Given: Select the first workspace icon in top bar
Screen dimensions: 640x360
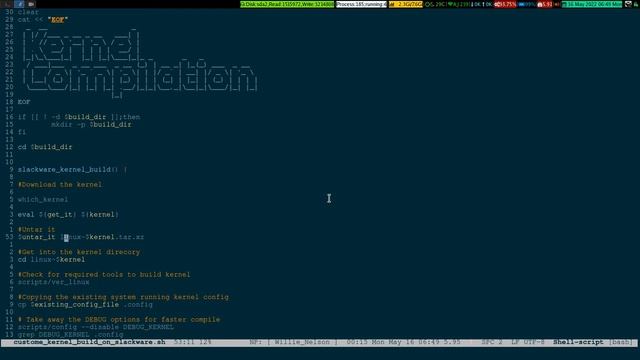Looking at the screenshot, I should tap(7, 4).
